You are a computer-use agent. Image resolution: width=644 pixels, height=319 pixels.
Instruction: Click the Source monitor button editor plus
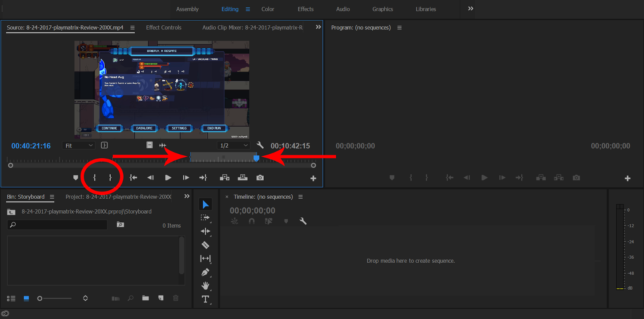click(x=313, y=178)
